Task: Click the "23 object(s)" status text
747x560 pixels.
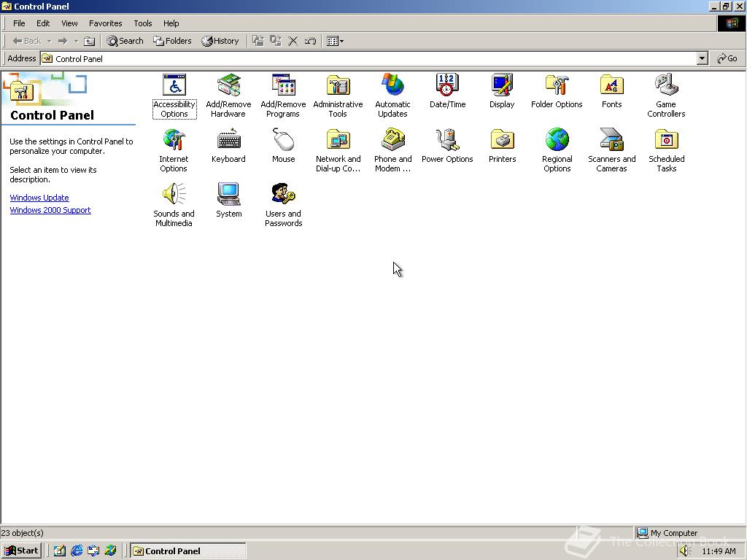Action: [x=22, y=533]
